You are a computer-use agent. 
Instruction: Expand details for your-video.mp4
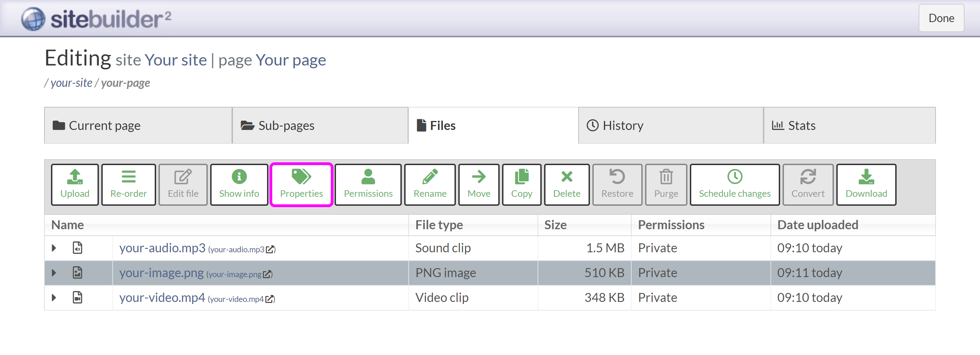[54, 297]
